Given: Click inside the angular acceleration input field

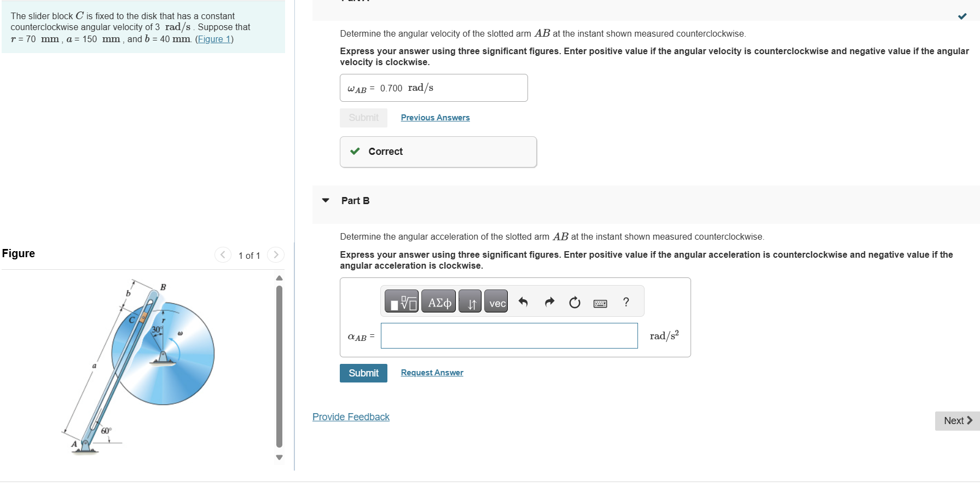Looking at the screenshot, I should [508, 335].
